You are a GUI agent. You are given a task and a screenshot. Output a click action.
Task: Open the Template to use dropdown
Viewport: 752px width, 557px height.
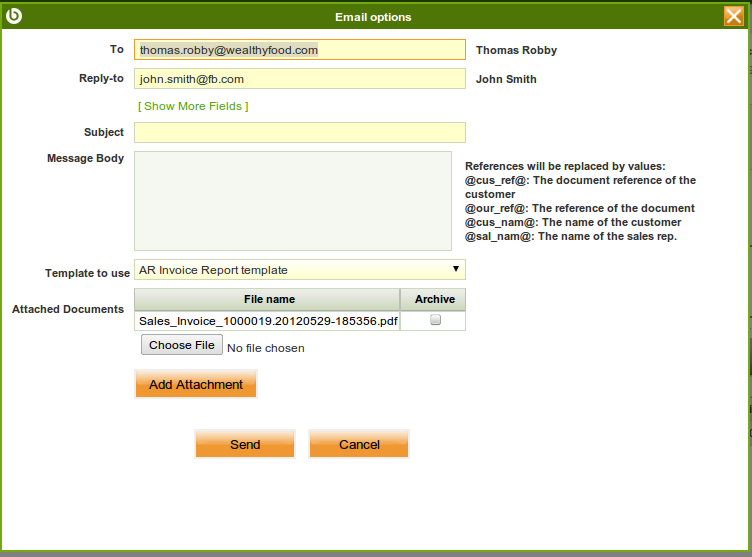point(299,270)
